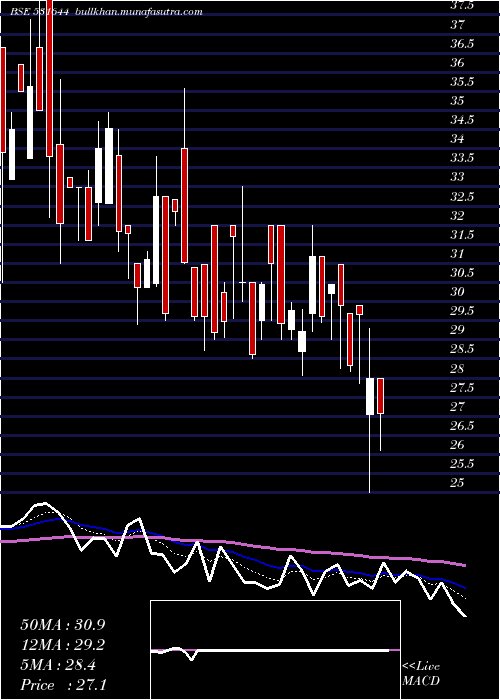This screenshot has width=500, height=700.
Task: Click the 30 price axis label
Action: pos(457,292)
